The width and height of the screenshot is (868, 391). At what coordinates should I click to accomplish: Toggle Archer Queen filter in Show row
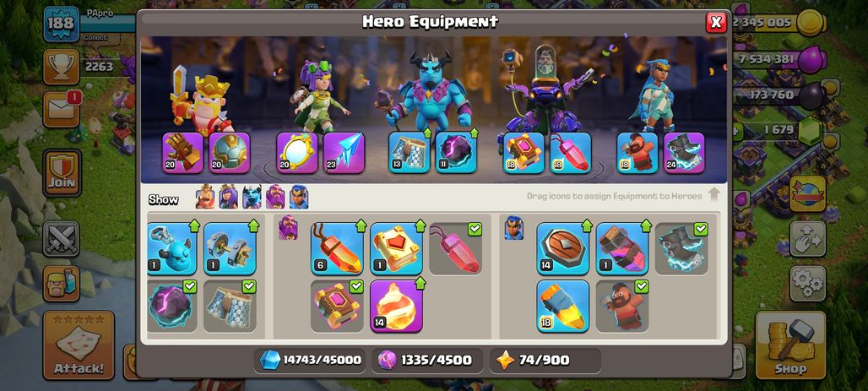point(229,197)
